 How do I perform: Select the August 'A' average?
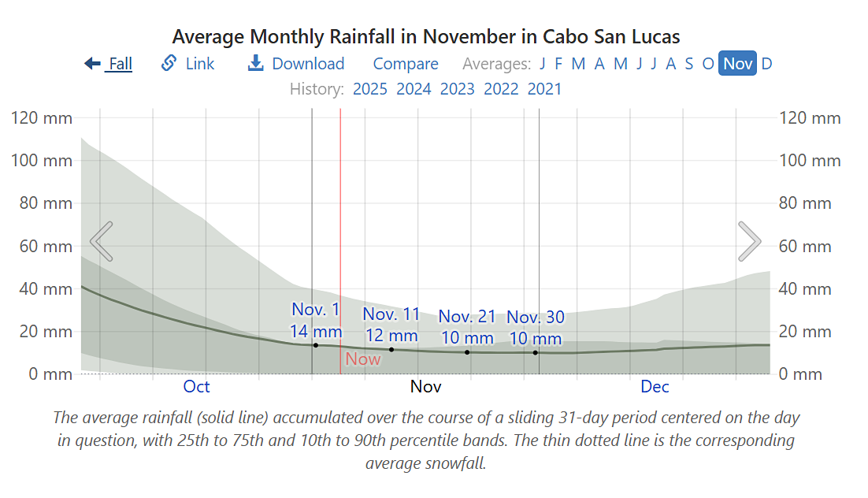(x=668, y=64)
